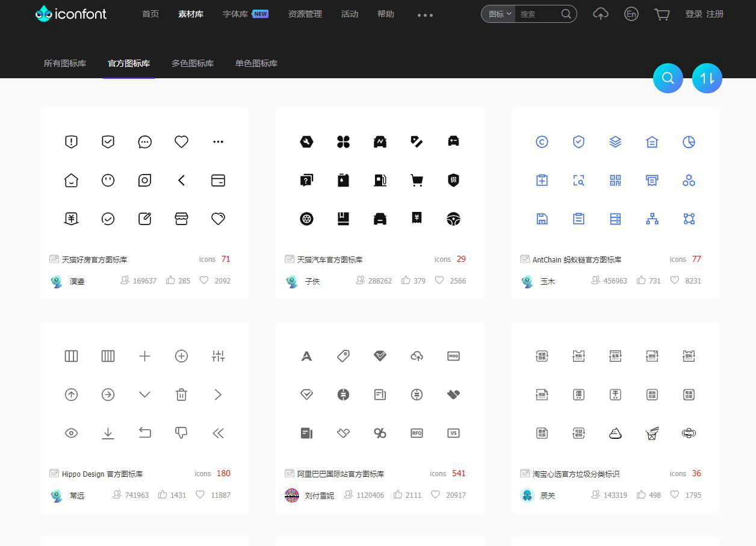Viewport: 756px width, 546px height.
Task: Click the thumbs-down icon in Hippo Design card
Action: (x=181, y=433)
